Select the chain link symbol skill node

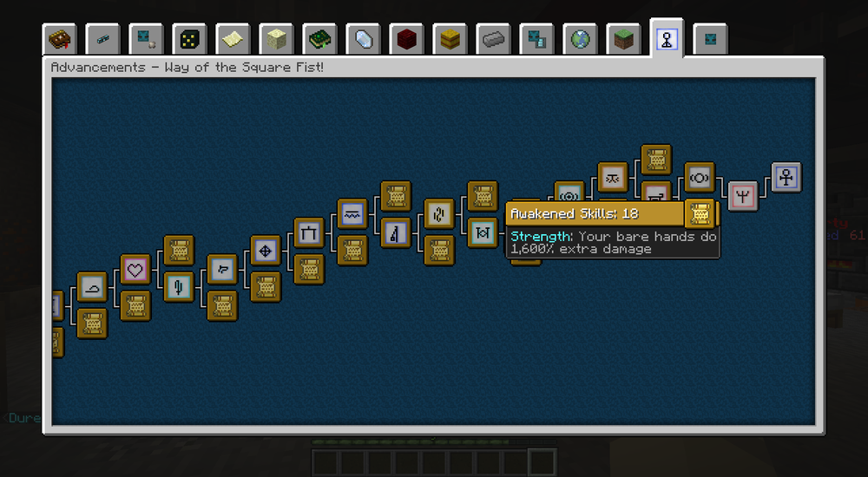click(439, 214)
